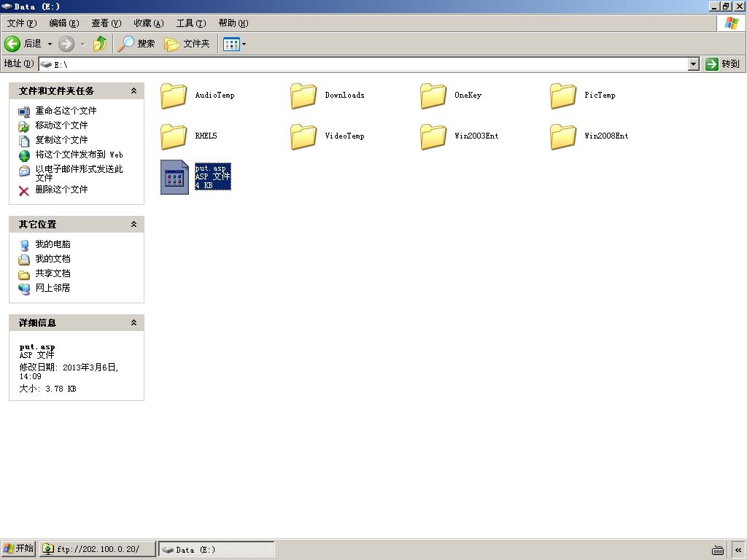Image resolution: width=747 pixels, height=560 pixels.
Task: Select the VideoTemp folder icon
Action: point(303,136)
